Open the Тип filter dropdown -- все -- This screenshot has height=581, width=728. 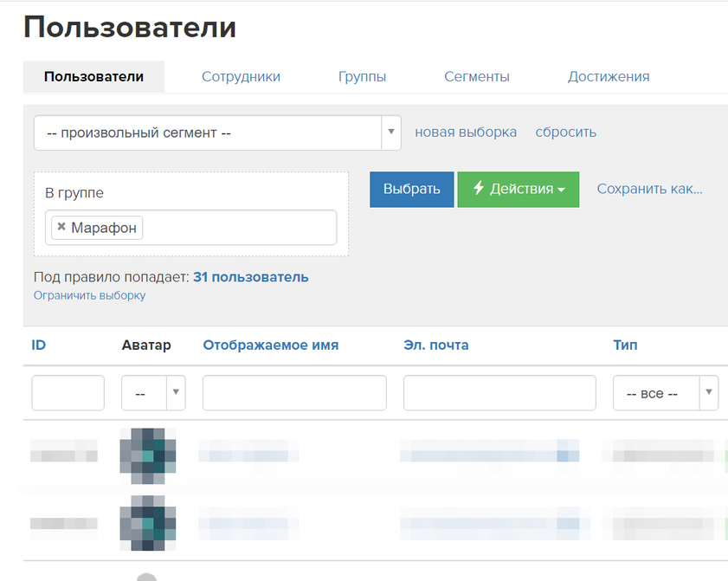710,392
